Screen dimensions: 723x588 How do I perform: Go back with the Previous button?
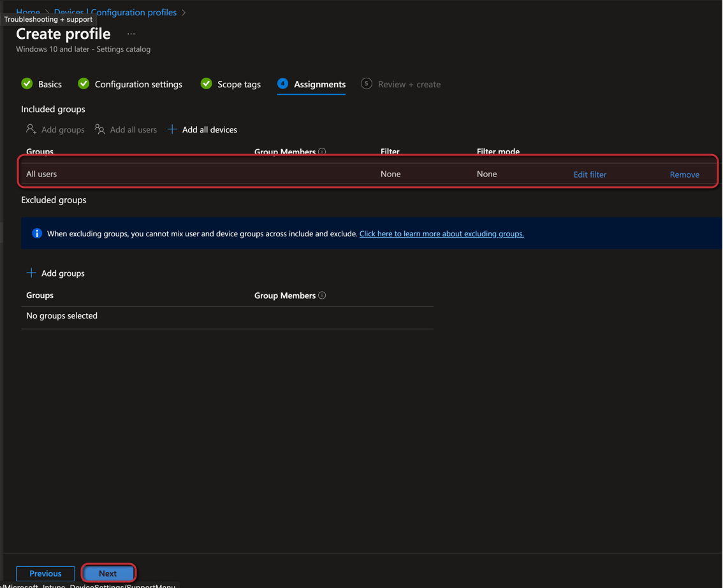(45, 573)
